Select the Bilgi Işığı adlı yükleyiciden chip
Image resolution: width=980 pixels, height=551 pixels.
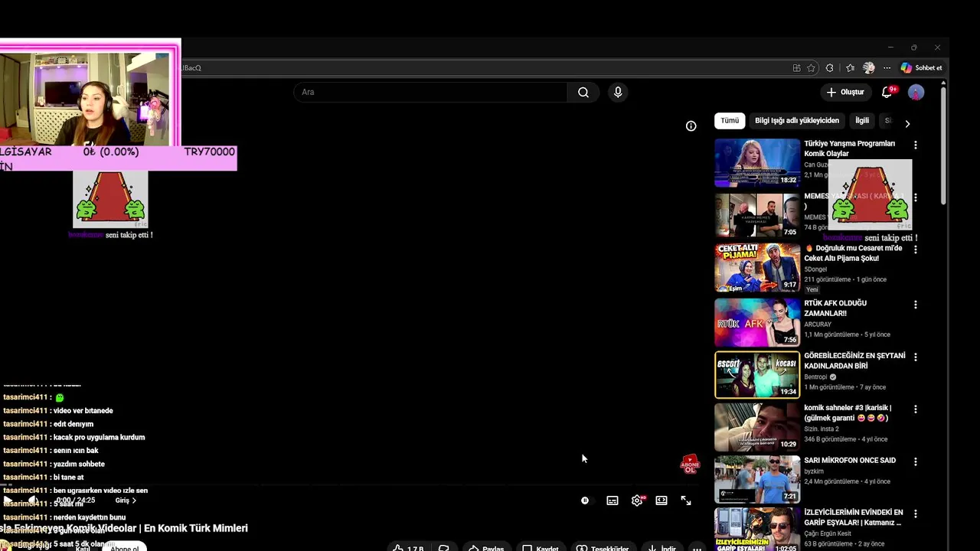pyautogui.click(x=797, y=120)
